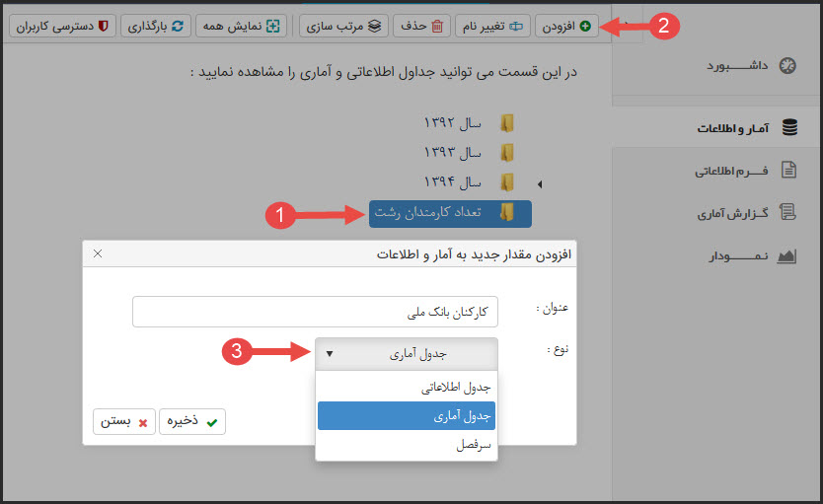Open مرتب سازی (Sort) from the toolbar

tap(345, 26)
